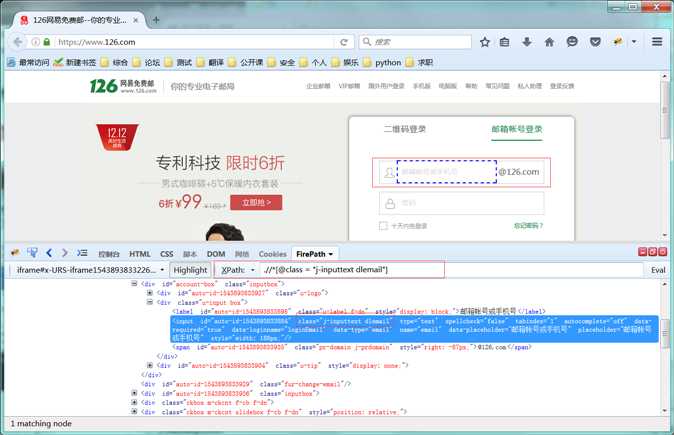Switch to the CSS panel tab

167,254
